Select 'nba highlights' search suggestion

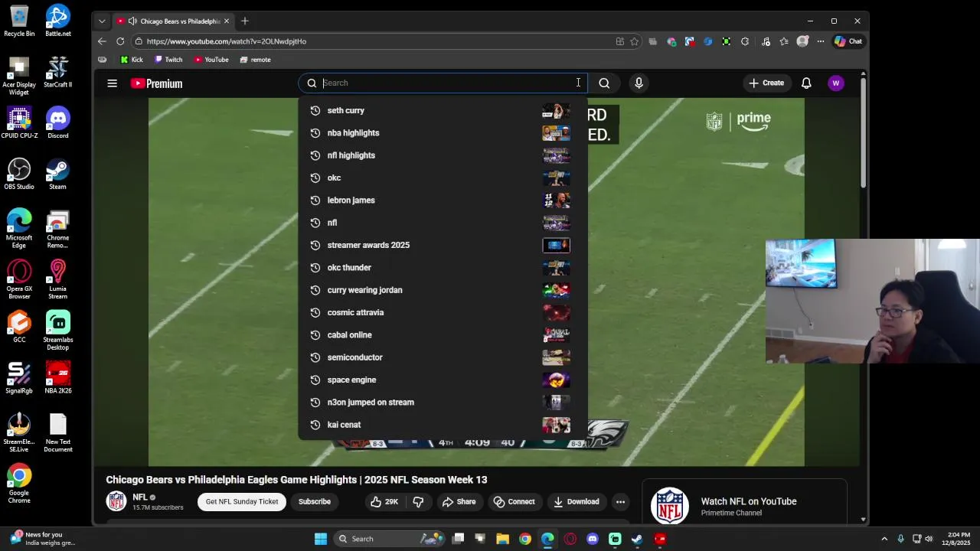(443, 133)
